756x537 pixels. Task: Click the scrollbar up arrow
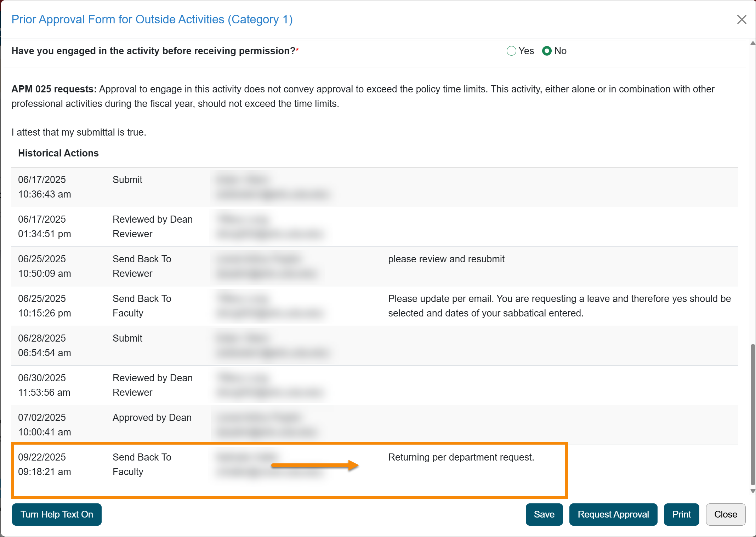752,44
